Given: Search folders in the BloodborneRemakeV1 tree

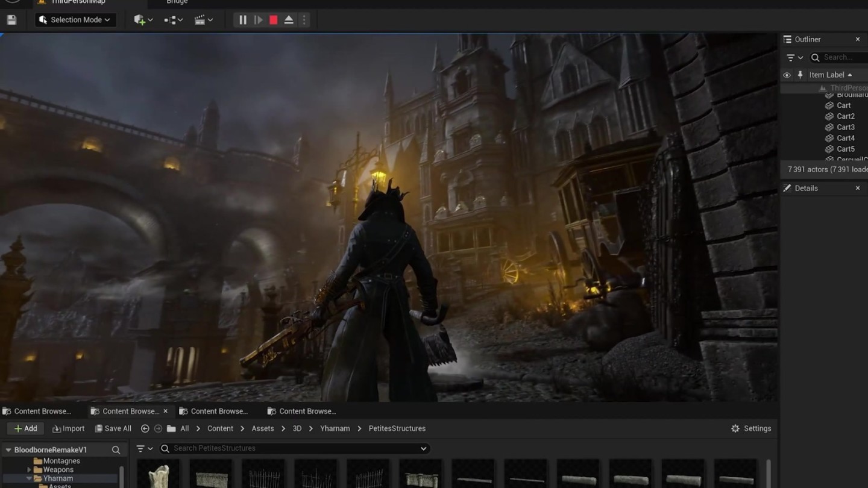Looking at the screenshot, I should [116, 450].
